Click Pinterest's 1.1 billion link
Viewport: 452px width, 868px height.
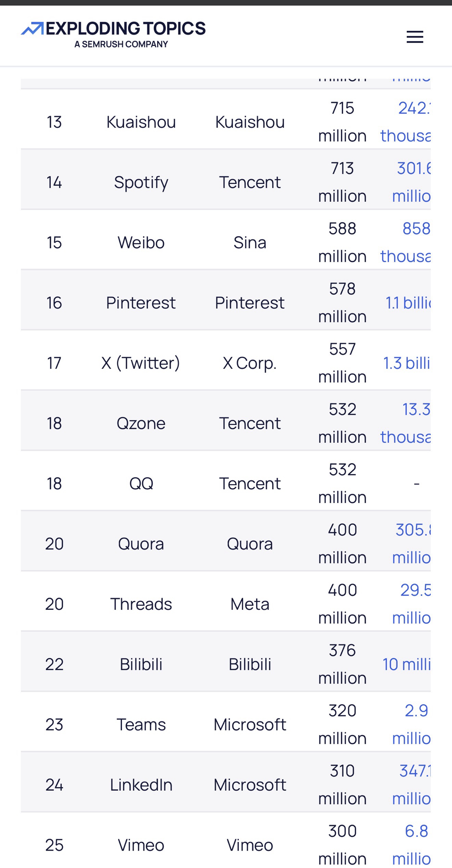(x=408, y=303)
